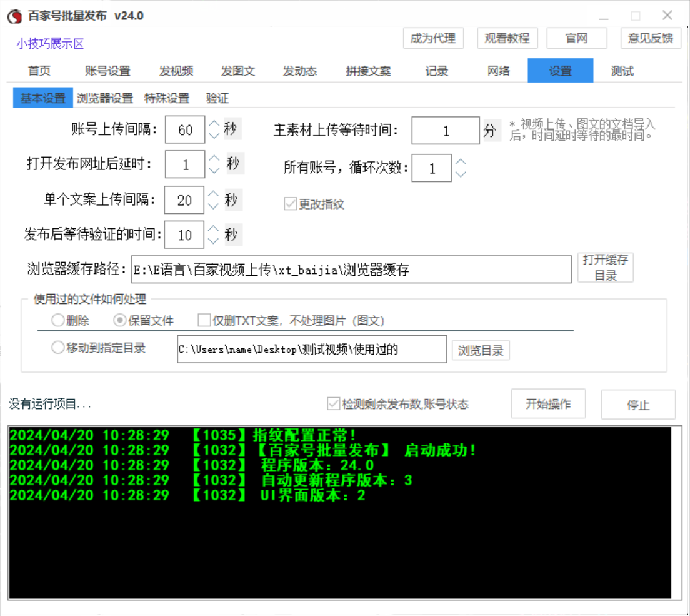
Task: Open the 特殊设置 sub-tab
Action: [x=167, y=98]
